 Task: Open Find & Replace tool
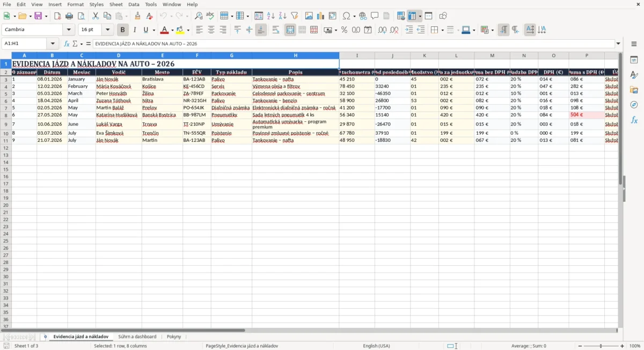(x=199, y=16)
